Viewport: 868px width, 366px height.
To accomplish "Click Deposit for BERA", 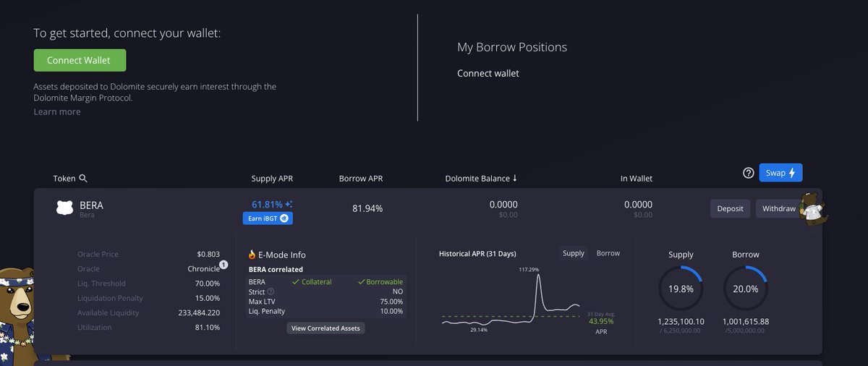I will (x=730, y=208).
